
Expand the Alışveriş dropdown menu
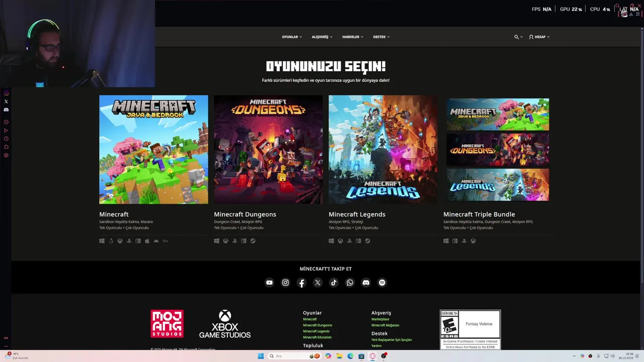pos(322,37)
